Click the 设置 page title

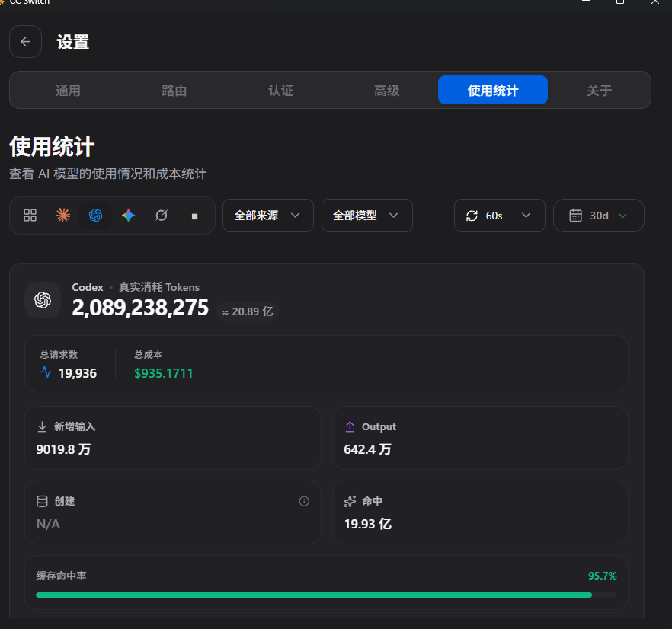tap(73, 42)
